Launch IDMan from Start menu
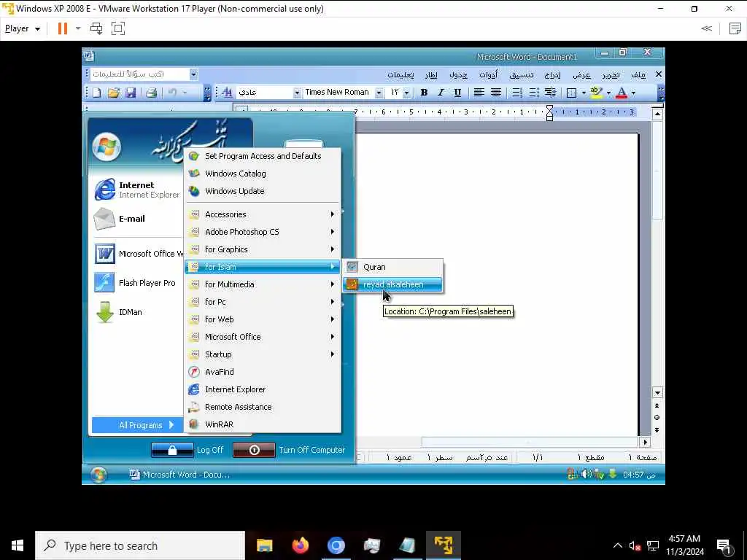The width and height of the screenshot is (747, 560). (x=137, y=312)
